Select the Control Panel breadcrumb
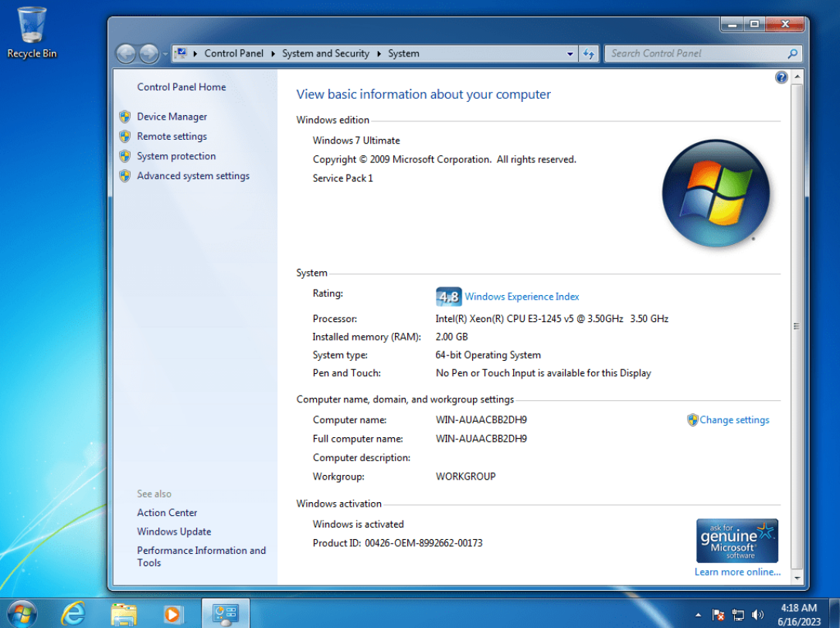The height and width of the screenshot is (628, 840). (x=233, y=53)
